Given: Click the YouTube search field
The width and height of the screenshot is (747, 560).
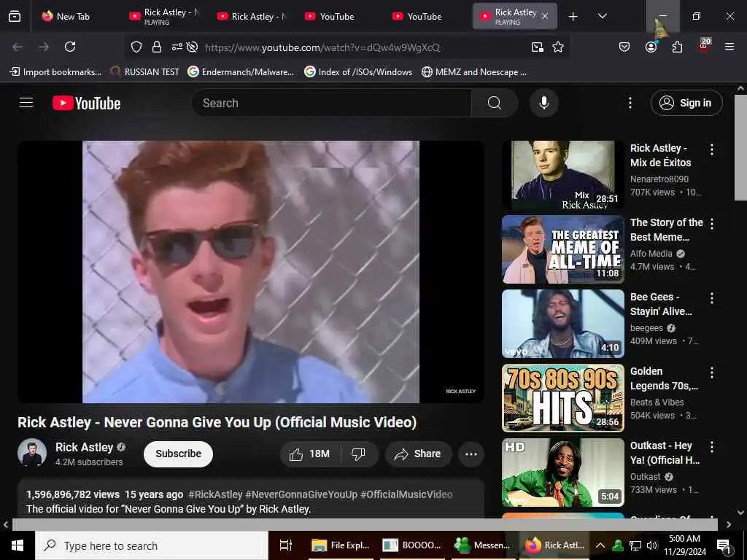Looking at the screenshot, I should [x=331, y=103].
